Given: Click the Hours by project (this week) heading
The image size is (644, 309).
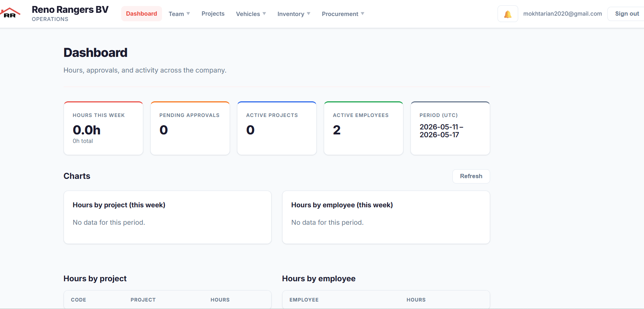Looking at the screenshot, I should click(x=119, y=205).
